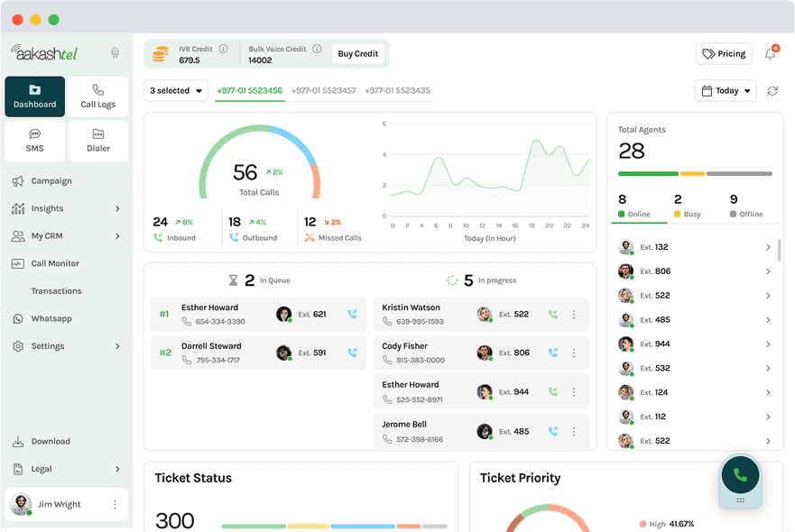Select the +977-01 5523457 number tab

[x=323, y=91]
